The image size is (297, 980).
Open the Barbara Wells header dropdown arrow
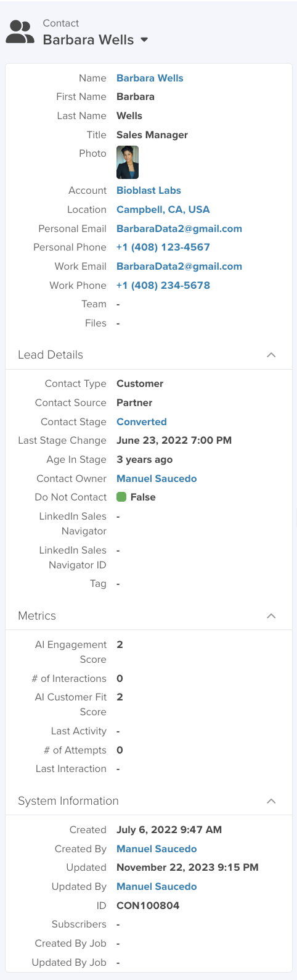point(144,39)
